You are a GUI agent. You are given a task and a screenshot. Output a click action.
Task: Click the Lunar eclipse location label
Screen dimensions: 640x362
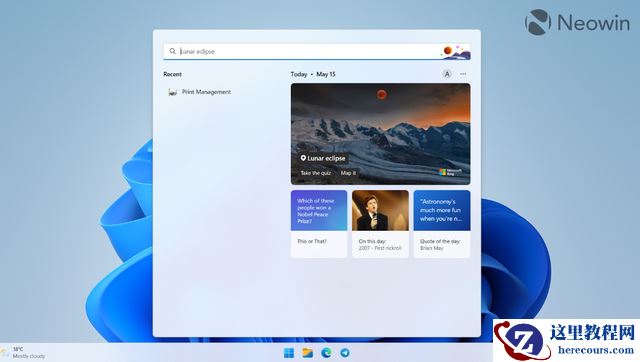[323, 158]
